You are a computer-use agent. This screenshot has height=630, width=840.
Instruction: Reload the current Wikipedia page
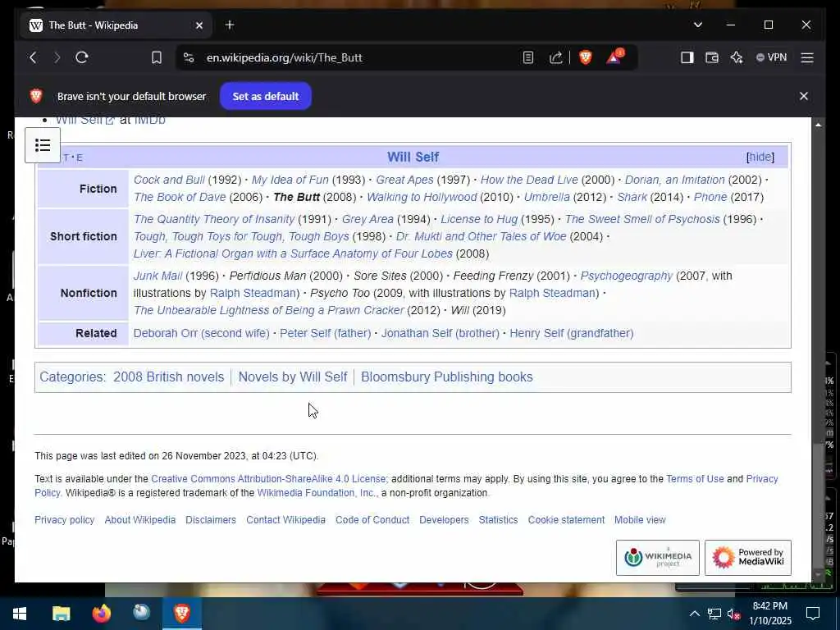point(82,57)
